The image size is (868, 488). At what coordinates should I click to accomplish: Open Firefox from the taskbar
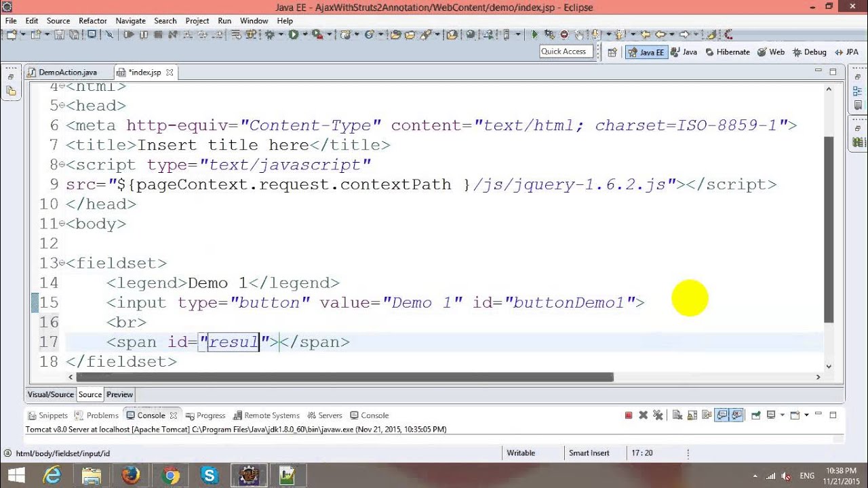(131, 475)
